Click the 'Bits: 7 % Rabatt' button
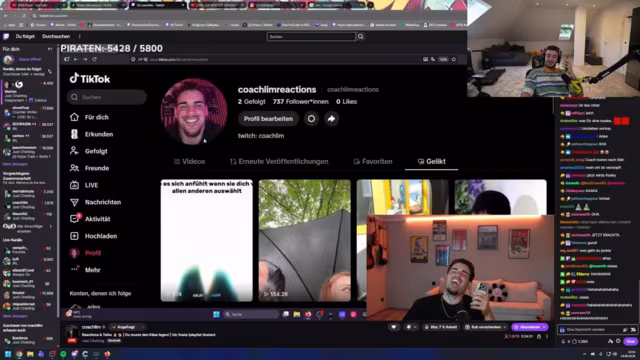Screen dimensions: 640x360 point(441,327)
